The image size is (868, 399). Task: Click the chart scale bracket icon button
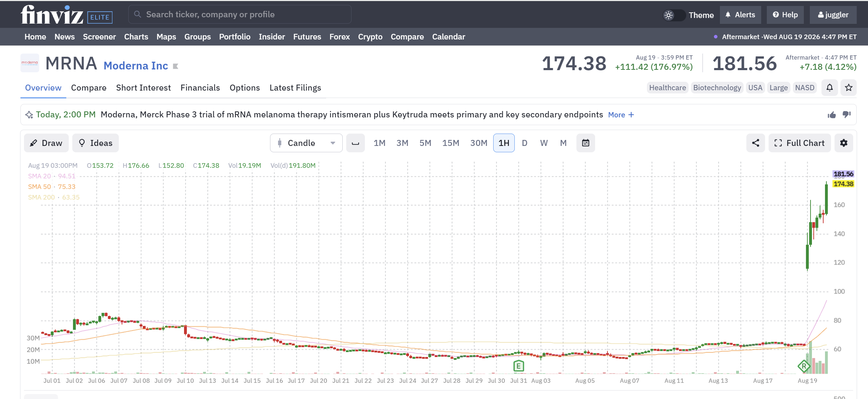coord(355,143)
